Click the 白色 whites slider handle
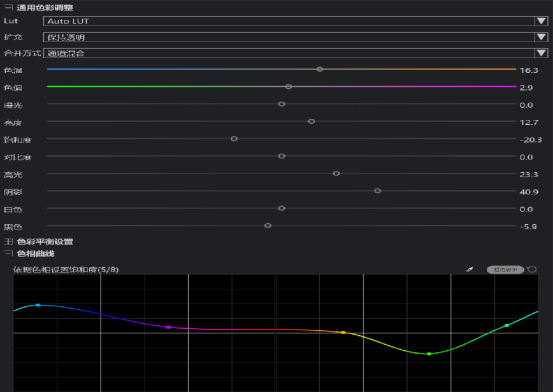This screenshot has width=553, height=392. point(281,208)
